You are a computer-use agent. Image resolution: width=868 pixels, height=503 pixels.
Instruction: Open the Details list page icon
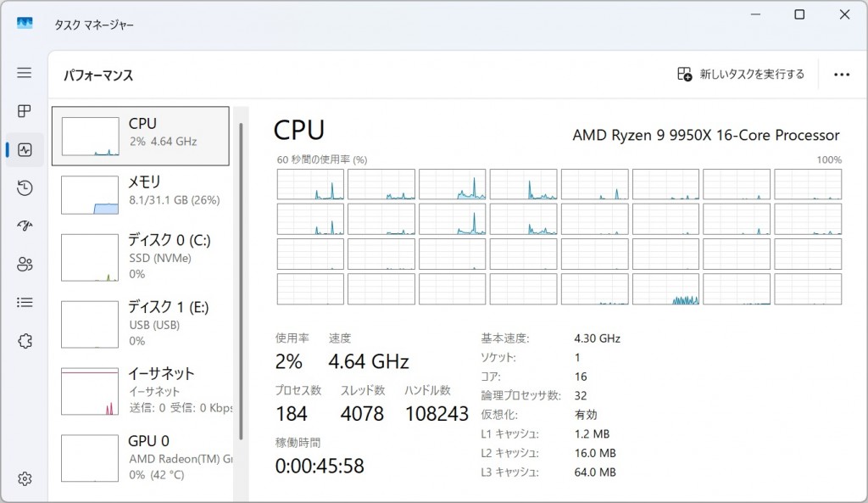click(24, 302)
